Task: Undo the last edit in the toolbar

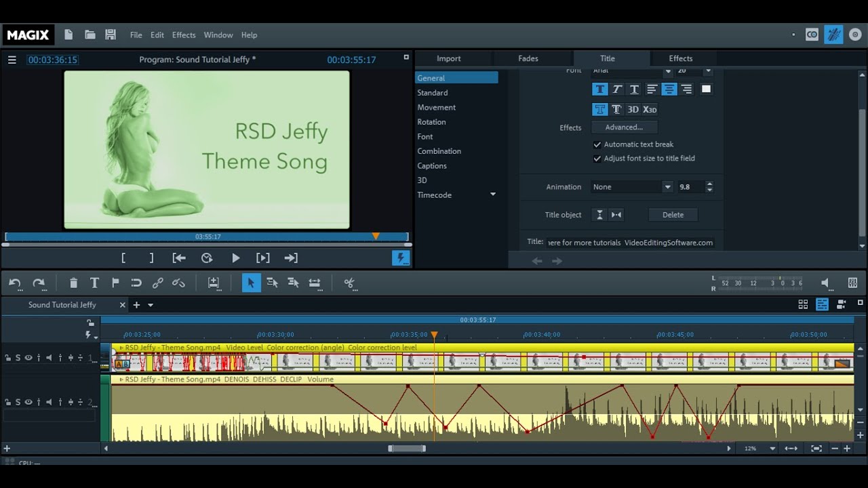Action: (15, 283)
